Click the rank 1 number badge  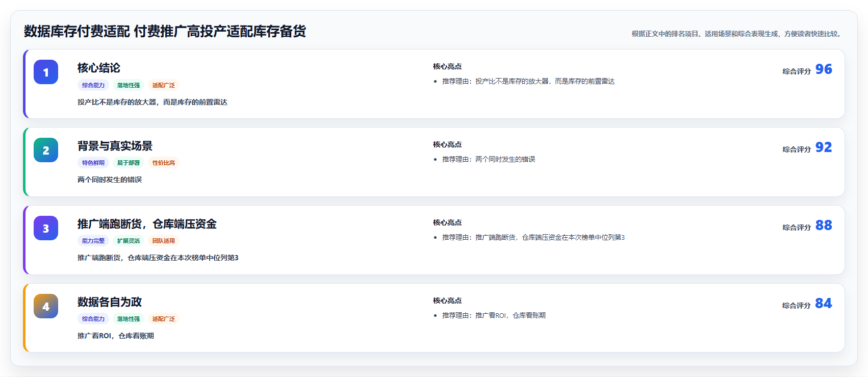(x=46, y=72)
